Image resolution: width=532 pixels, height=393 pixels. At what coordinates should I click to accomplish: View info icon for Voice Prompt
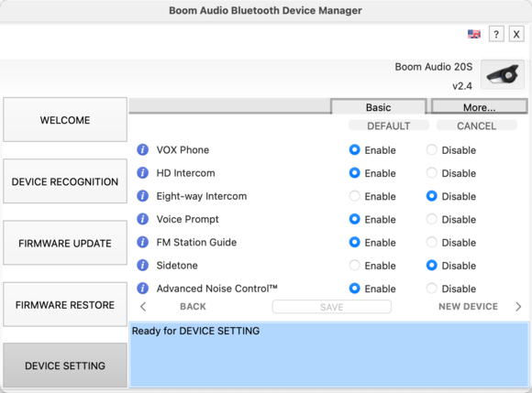(x=142, y=219)
